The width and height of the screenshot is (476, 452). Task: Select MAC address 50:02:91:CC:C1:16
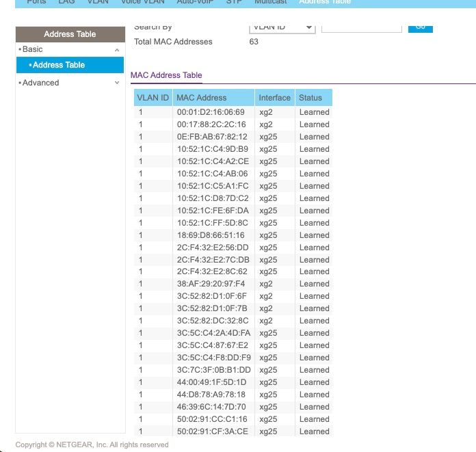tap(212, 419)
